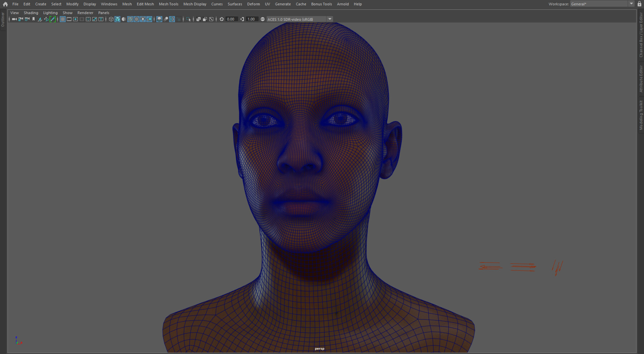Open the Modeling Toolkit side tab
The height and width of the screenshot is (354, 644).
[641, 115]
